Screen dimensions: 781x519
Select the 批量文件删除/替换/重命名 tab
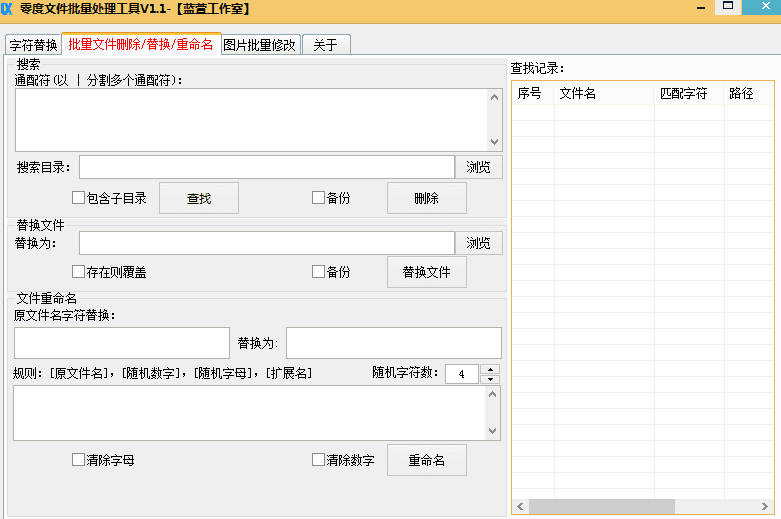click(141, 44)
